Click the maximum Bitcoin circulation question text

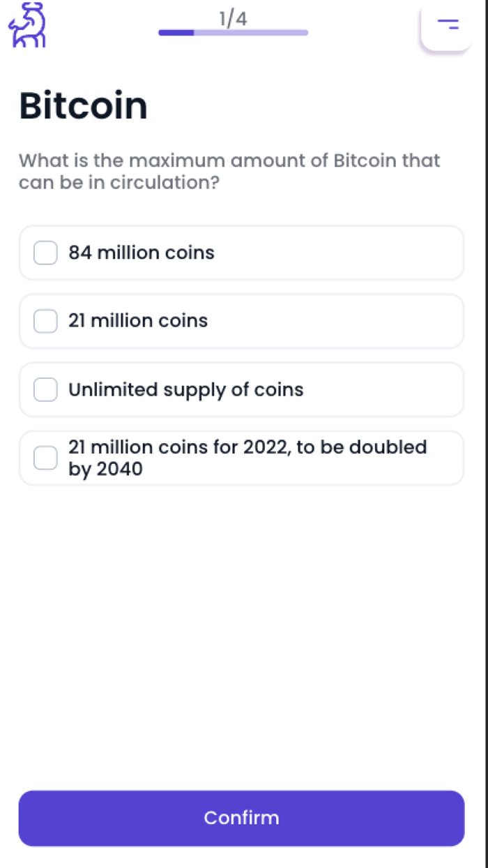click(229, 171)
